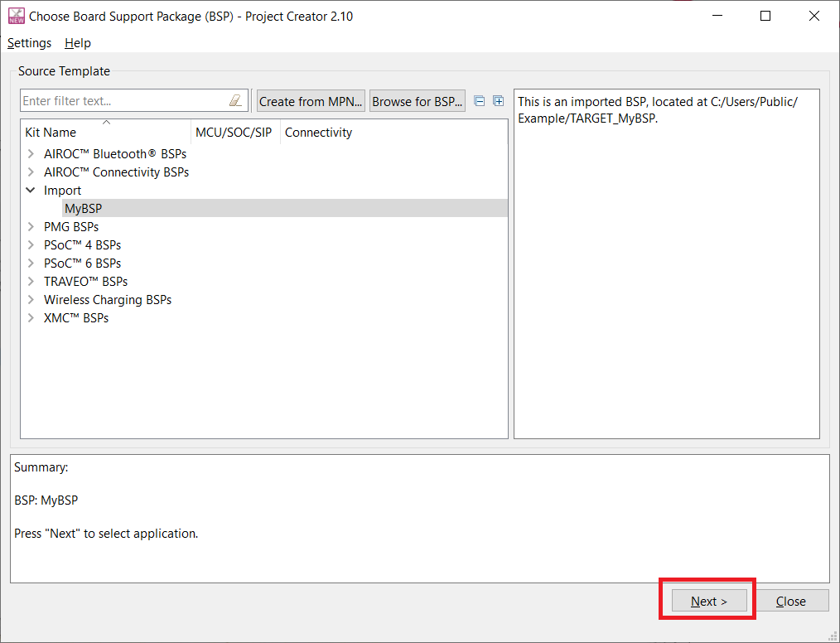Expand XMC BSPs group
840x643 pixels.
(x=31, y=317)
